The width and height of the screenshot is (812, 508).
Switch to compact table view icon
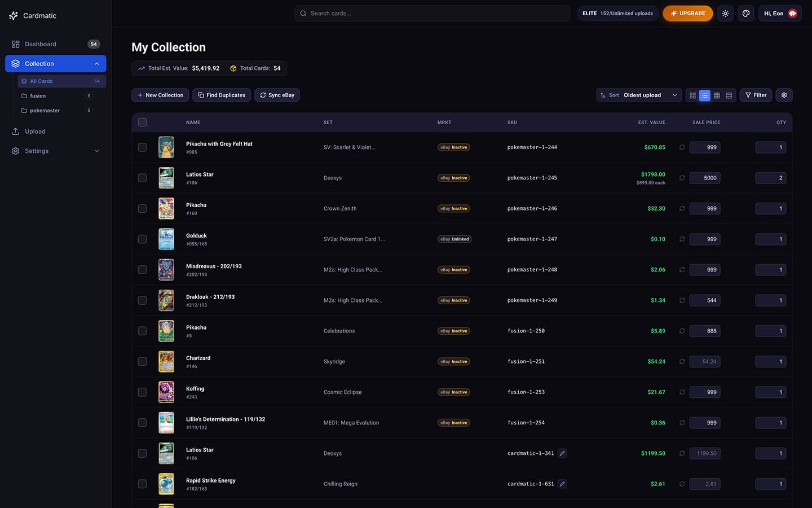click(729, 95)
